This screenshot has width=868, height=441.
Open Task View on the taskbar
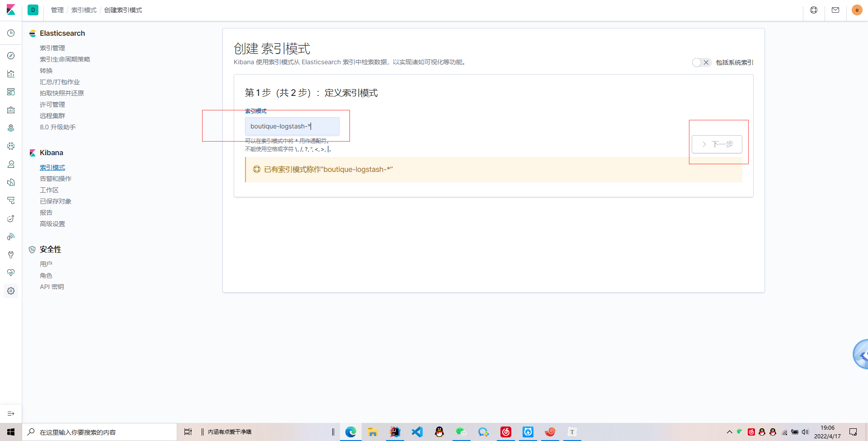coord(188,432)
